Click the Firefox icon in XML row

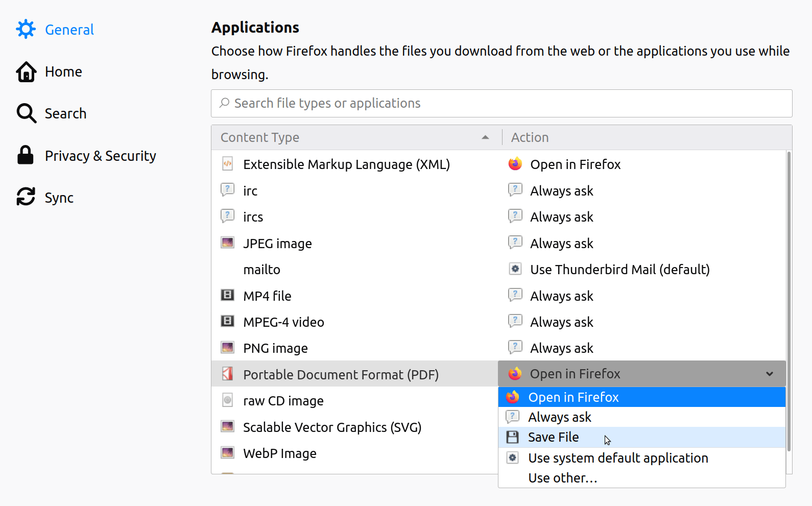pos(515,164)
